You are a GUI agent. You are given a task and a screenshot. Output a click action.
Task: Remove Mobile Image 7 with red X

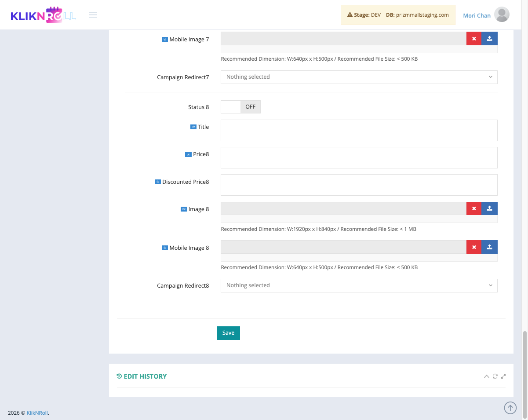coord(474,39)
